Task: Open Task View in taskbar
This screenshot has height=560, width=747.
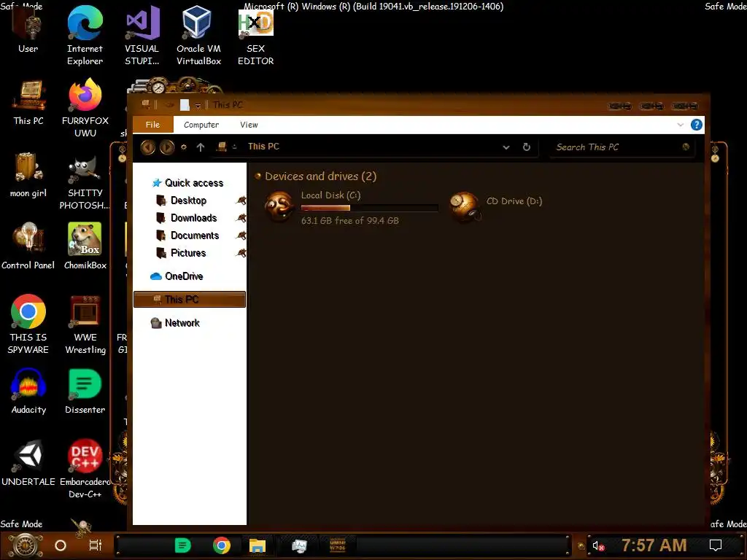Action: coord(96,545)
